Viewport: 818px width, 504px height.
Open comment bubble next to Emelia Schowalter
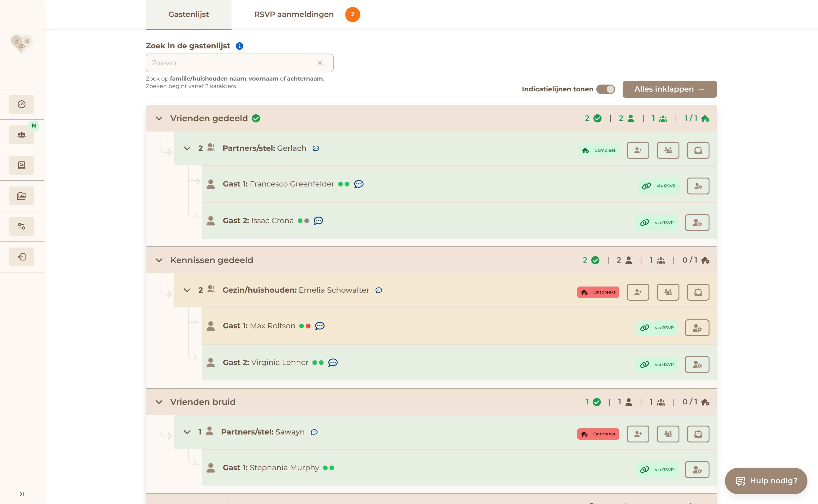pyautogui.click(x=379, y=290)
